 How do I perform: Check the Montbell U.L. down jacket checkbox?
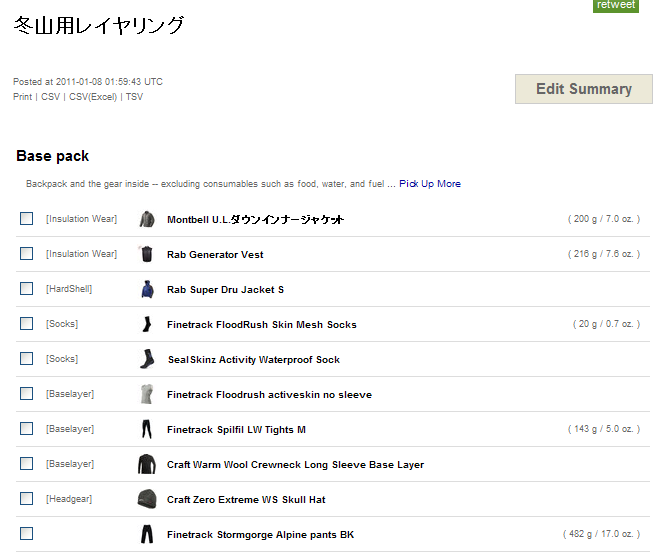point(26,219)
